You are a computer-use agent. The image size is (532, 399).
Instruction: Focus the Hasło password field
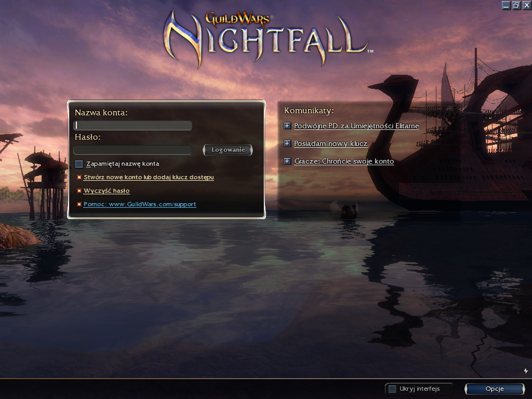pyautogui.click(x=132, y=150)
